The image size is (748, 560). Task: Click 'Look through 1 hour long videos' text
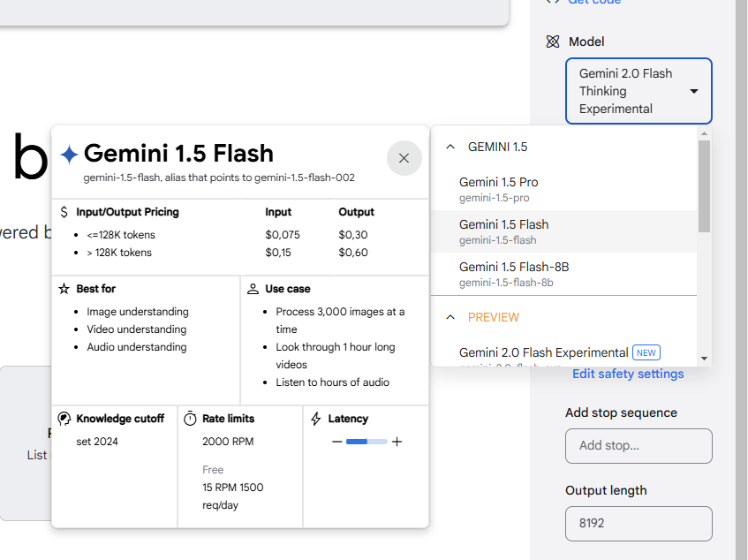click(336, 356)
